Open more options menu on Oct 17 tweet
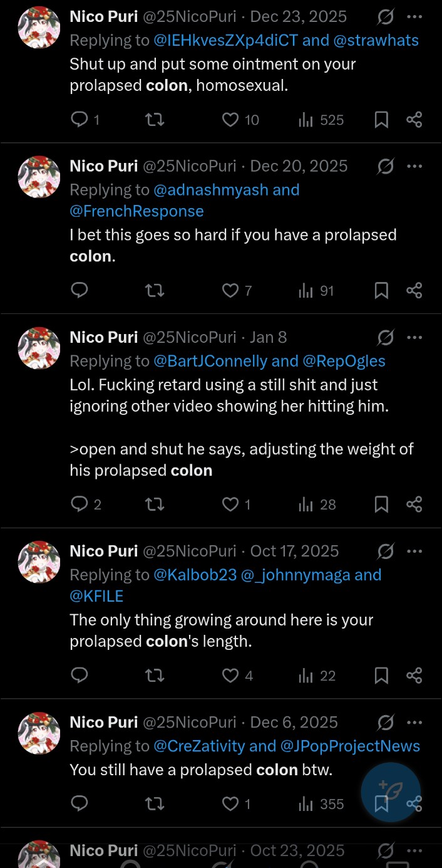 (414, 552)
